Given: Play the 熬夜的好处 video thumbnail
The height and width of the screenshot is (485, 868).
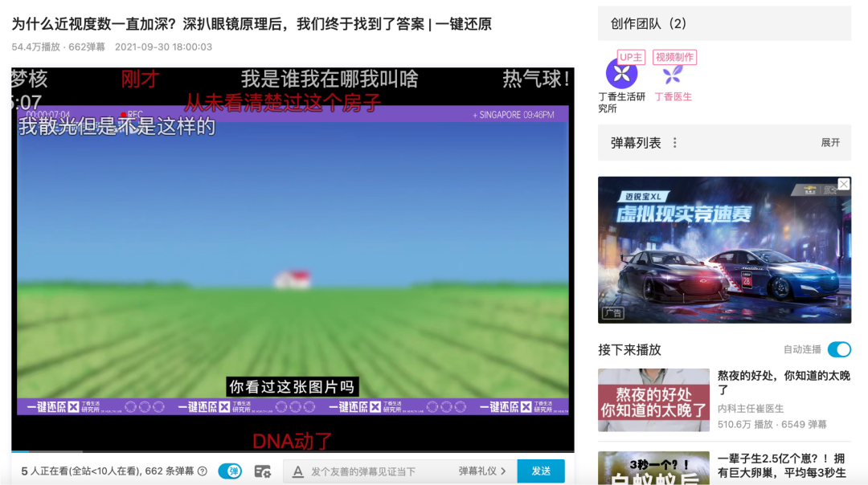Looking at the screenshot, I should point(653,400).
